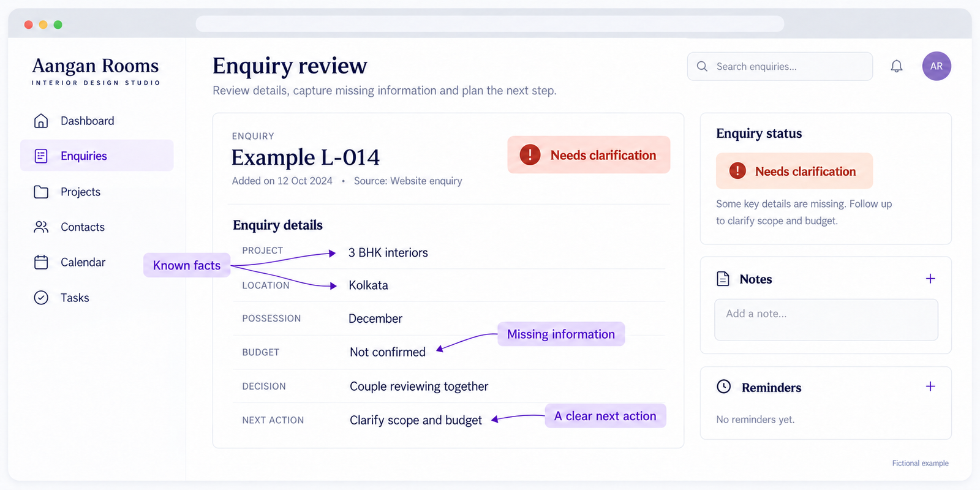Click the 'Enquiry details' section heading
The height and width of the screenshot is (490, 980).
[277, 225]
